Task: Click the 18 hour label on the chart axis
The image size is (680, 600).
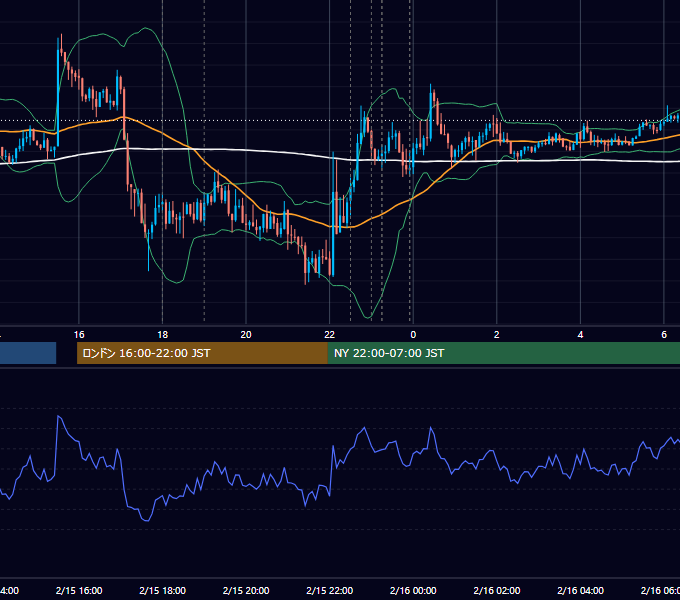Action: (x=162, y=335)
